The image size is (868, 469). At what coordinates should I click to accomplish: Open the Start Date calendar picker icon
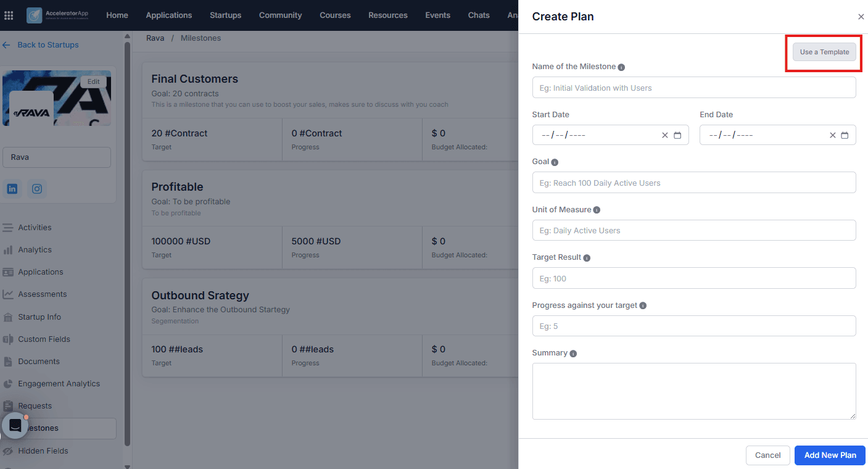pos(677,135)
